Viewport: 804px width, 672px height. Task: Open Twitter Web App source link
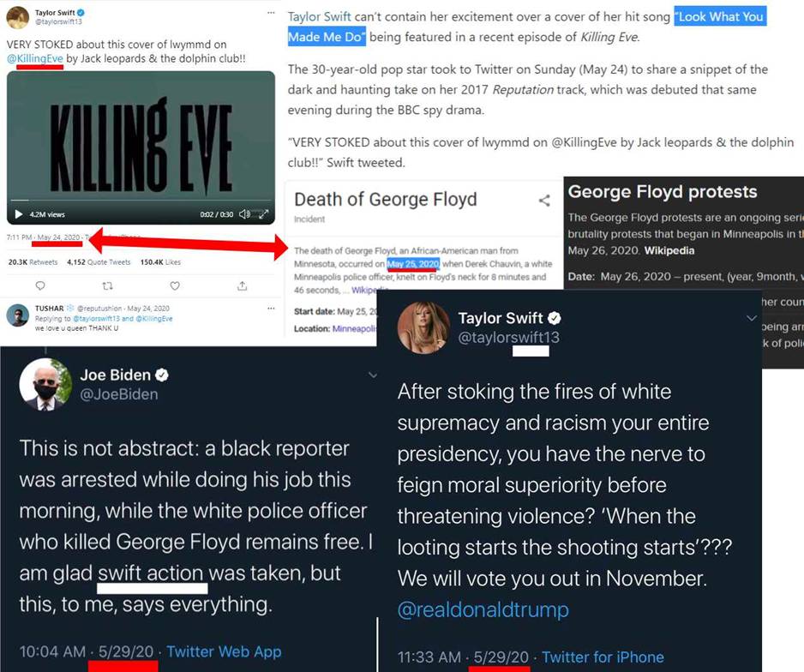tap(224, 651)
